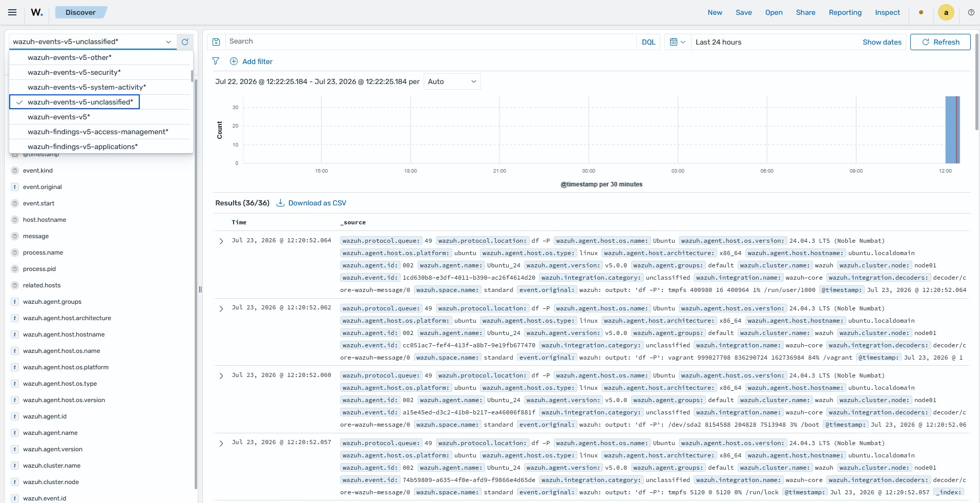980x503 pixels.
Task: Refresh the index pattern list icon
Action: (185, 42)
